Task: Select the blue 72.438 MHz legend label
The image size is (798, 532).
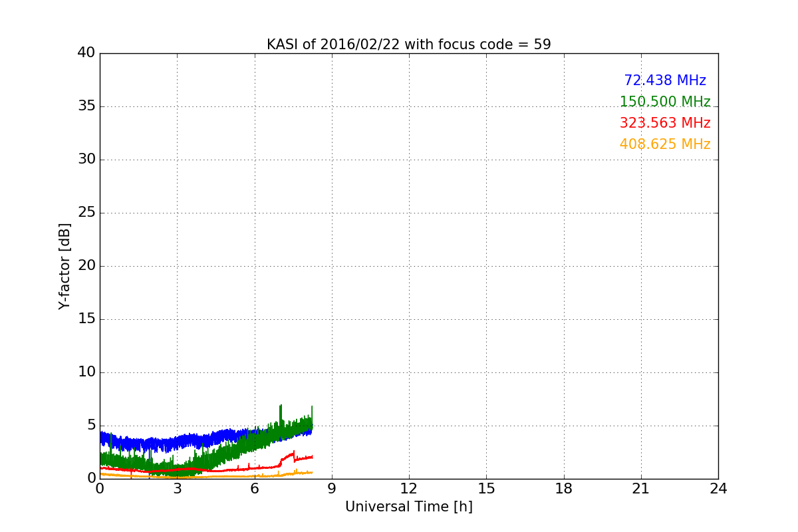Action: pyautogui.click(x=665, y=80)
